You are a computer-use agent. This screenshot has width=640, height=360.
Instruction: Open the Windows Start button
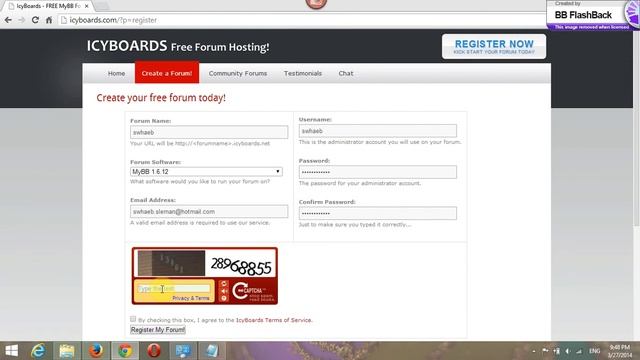click(x=12, y=351)
